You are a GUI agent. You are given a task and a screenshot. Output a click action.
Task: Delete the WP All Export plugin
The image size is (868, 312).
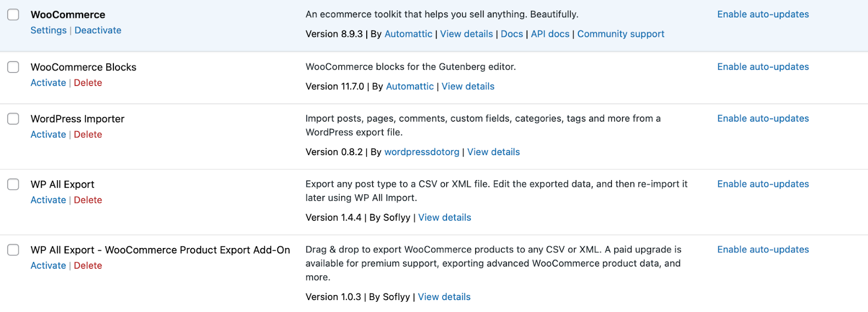coord(88,200)
